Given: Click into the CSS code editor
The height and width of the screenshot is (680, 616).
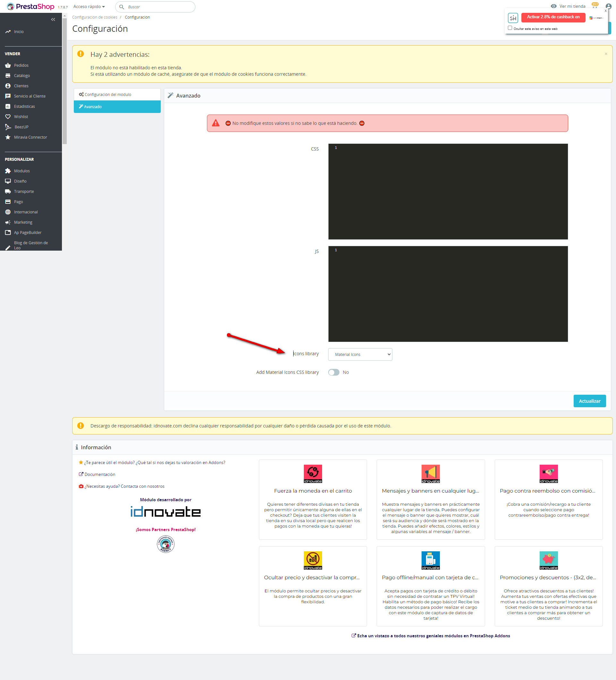Looking at the screenshot, I should (448, 192).
